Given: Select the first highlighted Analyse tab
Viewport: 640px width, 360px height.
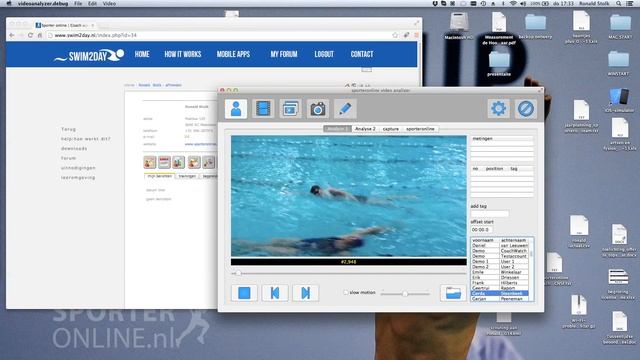Looking at the screenshot, I should coord(338,129).
